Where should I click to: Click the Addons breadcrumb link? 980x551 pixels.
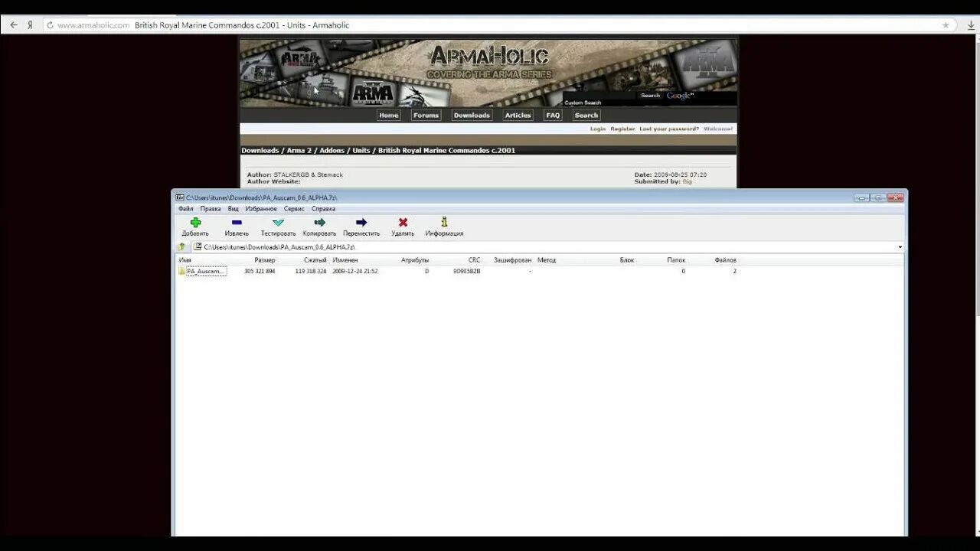point(332,151)
